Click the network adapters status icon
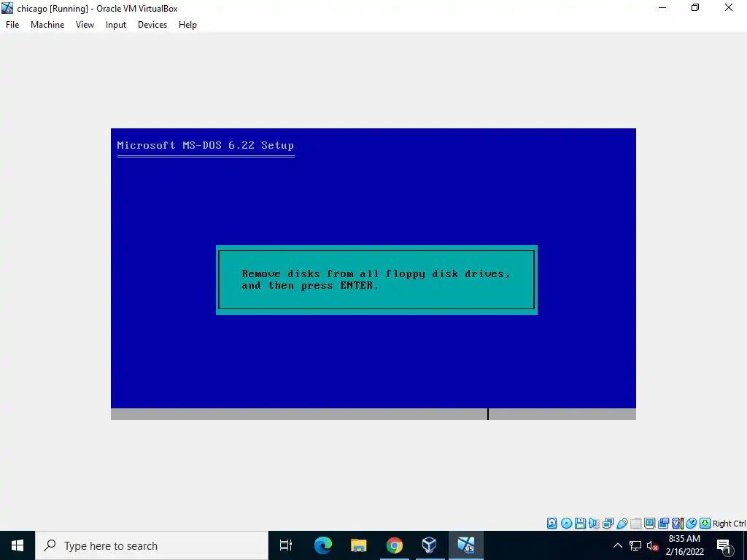 (608, 524)
